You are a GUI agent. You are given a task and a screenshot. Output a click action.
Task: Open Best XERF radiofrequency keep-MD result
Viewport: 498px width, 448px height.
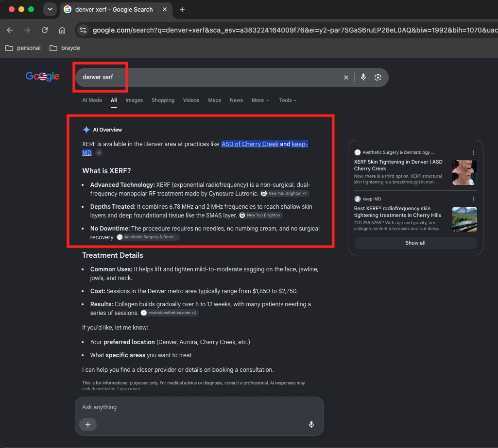(397, 212)
